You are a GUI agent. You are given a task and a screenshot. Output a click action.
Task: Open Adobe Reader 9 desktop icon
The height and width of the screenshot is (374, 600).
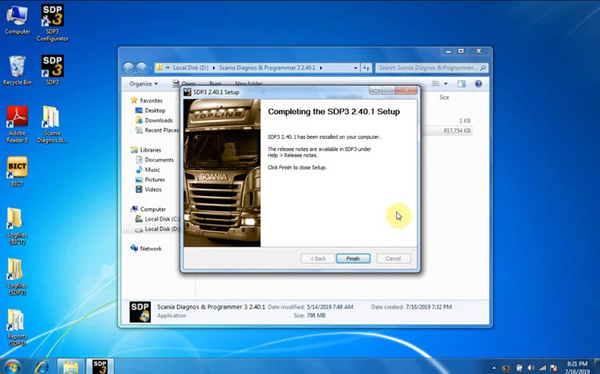pyautogui.click(x=17, y=124)
